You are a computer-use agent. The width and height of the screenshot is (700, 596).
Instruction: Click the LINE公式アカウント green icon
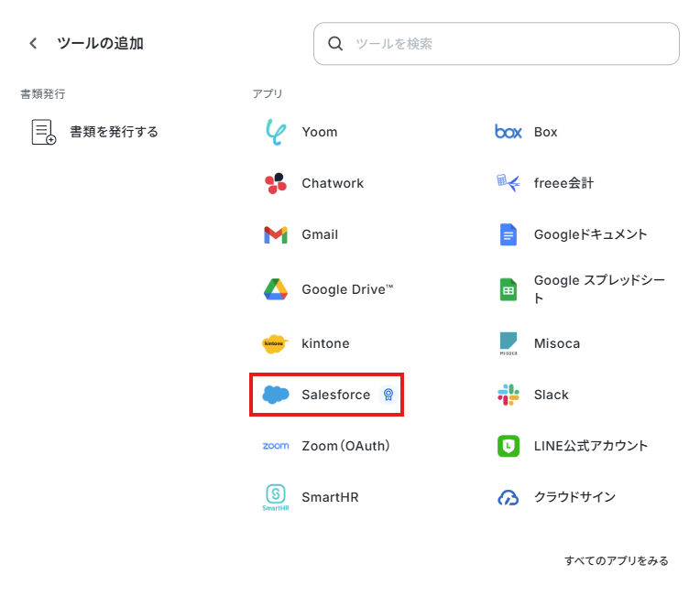(508, 446)
